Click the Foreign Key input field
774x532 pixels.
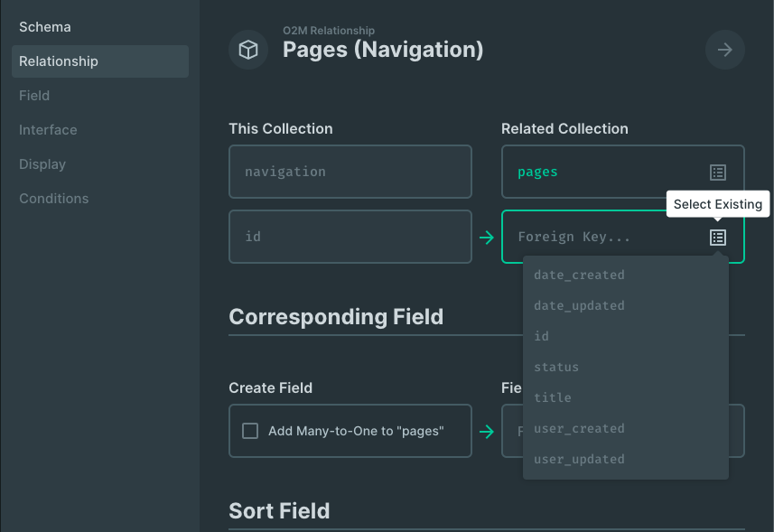tap(596, 237)
